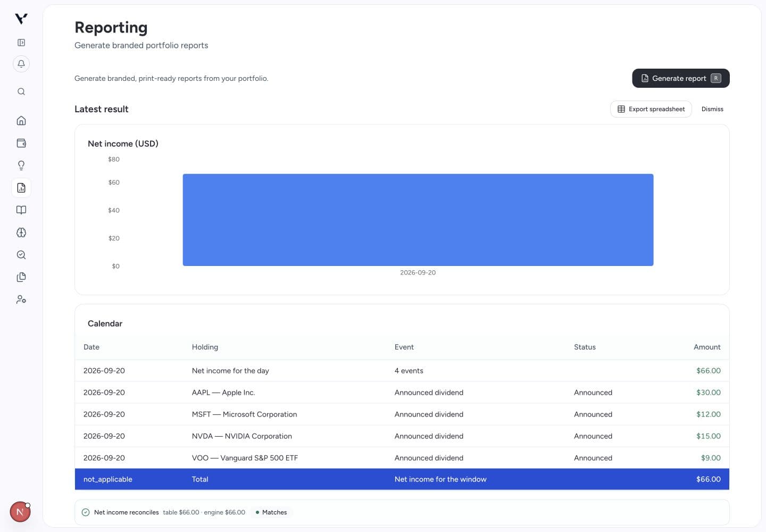Dismiss the latest result
The image size is (766, 532).
[712, 109]
